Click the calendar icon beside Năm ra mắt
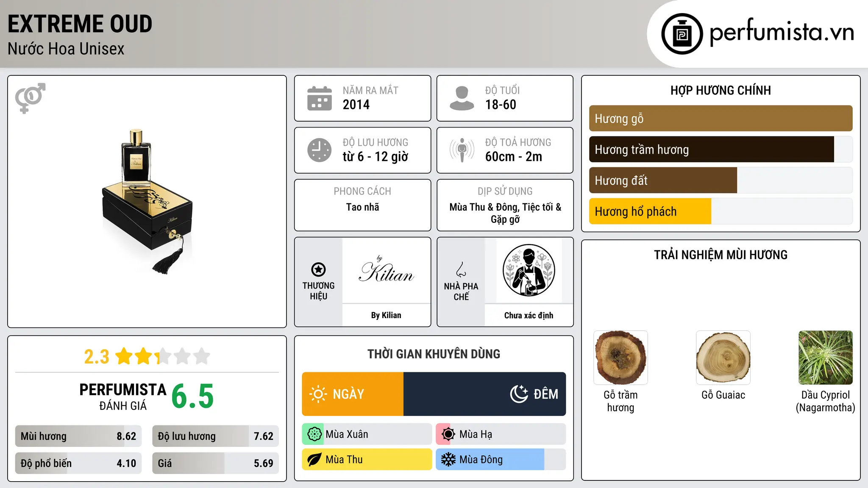The height and width of the screenshot is (488, 868). click(320, 98)
